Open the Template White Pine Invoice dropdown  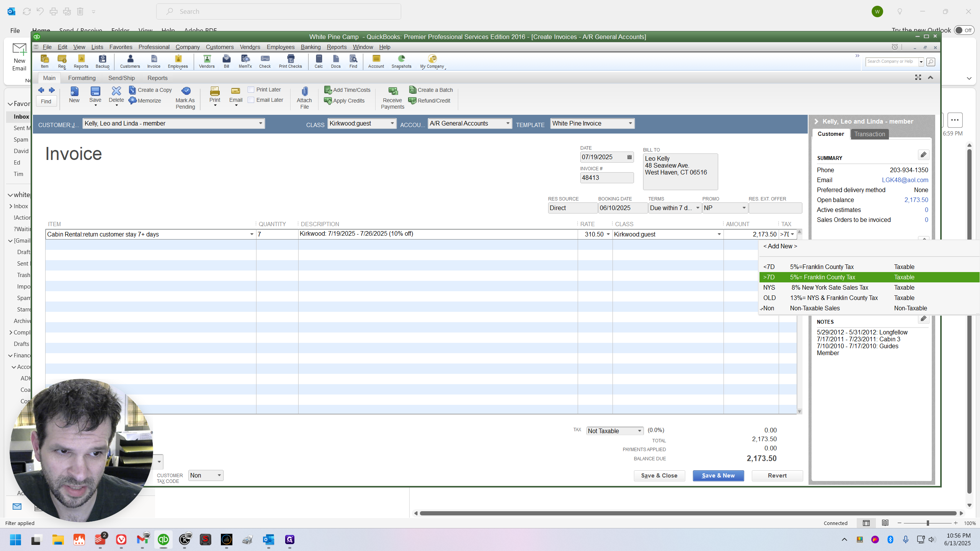pos(630,123)
